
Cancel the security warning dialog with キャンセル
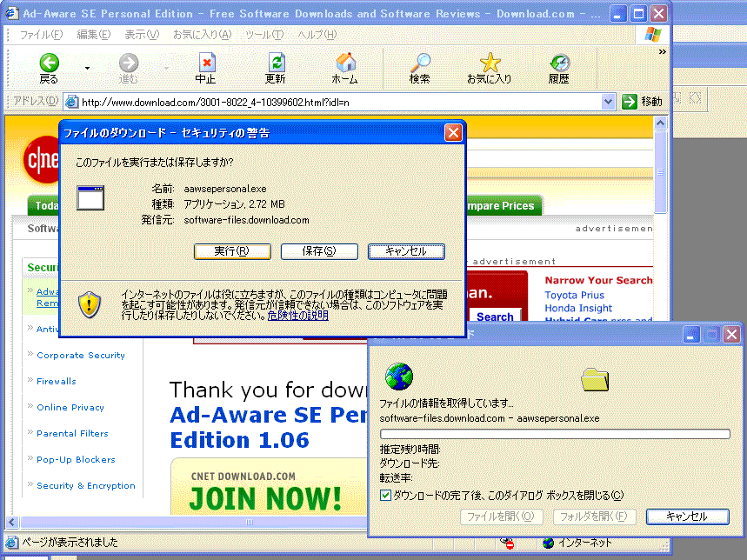point(406,251)
